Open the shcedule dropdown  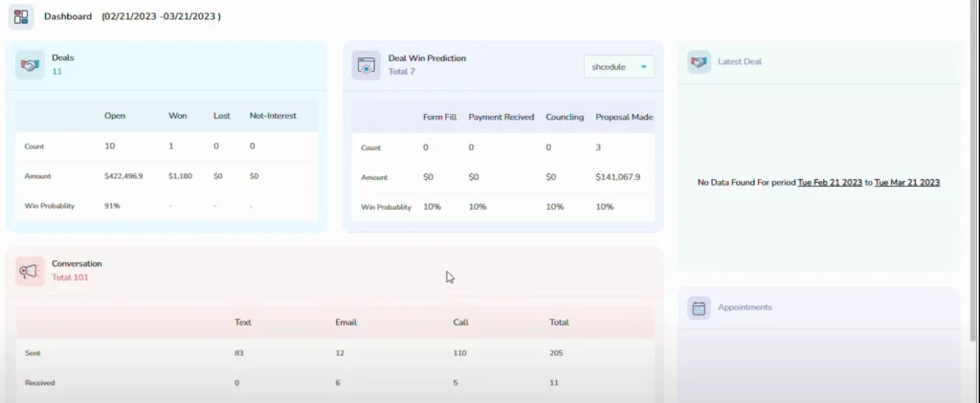click(619, 67)
